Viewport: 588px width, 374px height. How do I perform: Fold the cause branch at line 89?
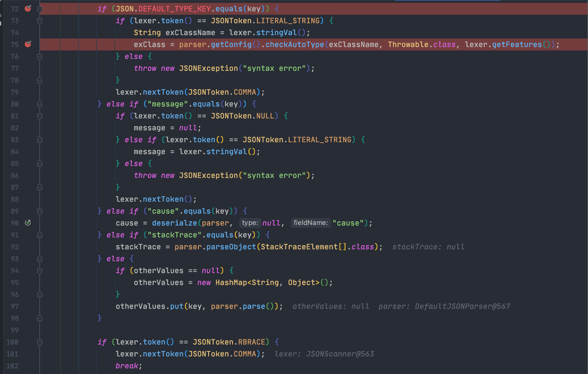pyautogui.click(x=40, y=211)
